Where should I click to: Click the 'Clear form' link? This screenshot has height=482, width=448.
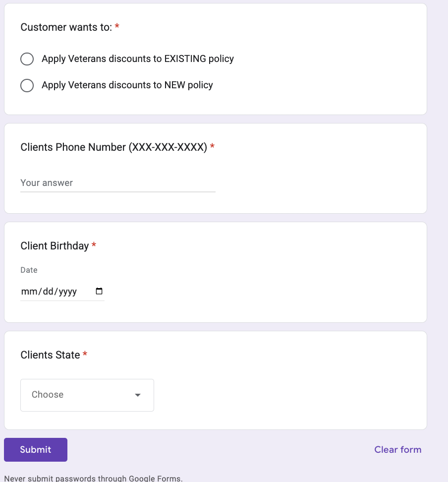point(397,450)
